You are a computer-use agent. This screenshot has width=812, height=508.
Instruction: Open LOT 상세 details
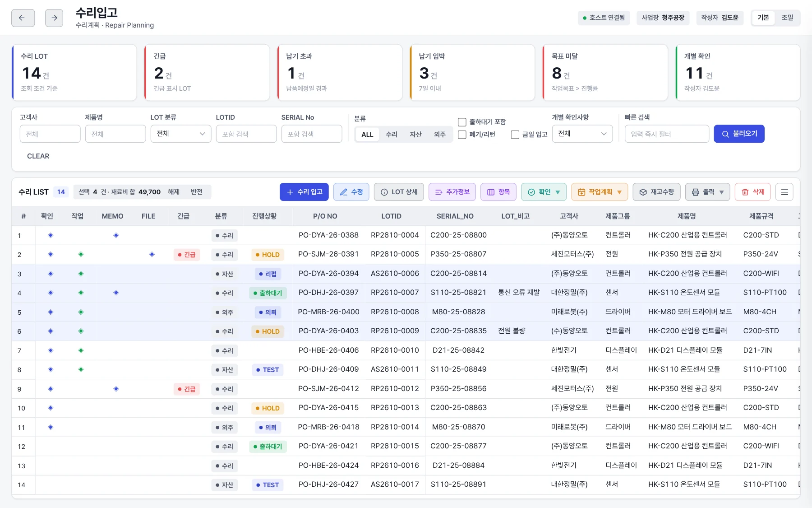[x=399, y=192]
